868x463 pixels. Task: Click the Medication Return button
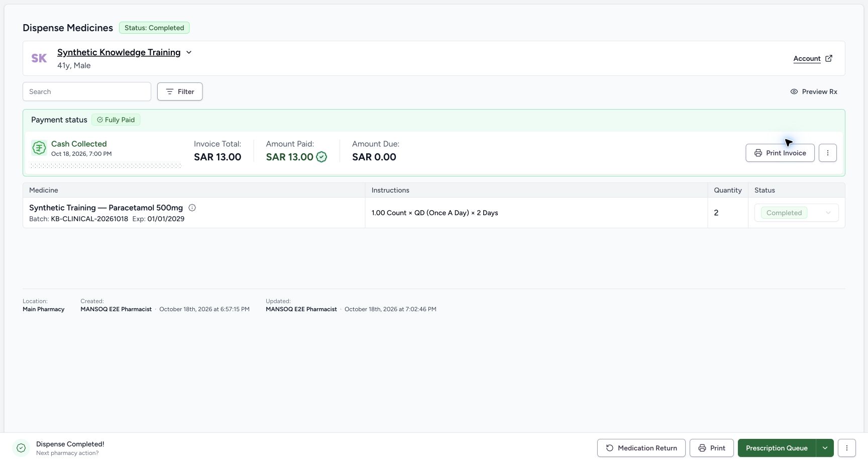coord(641,448)
